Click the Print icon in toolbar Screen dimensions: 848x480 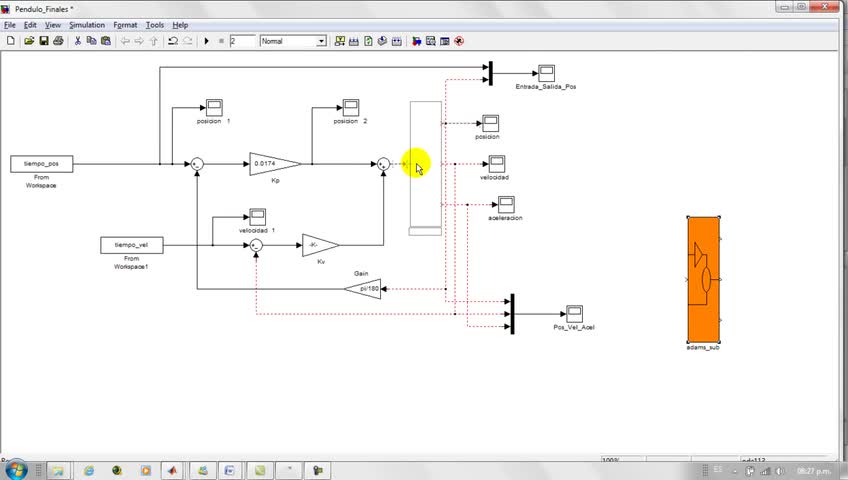pyautogui.click(x=58, y=41)
